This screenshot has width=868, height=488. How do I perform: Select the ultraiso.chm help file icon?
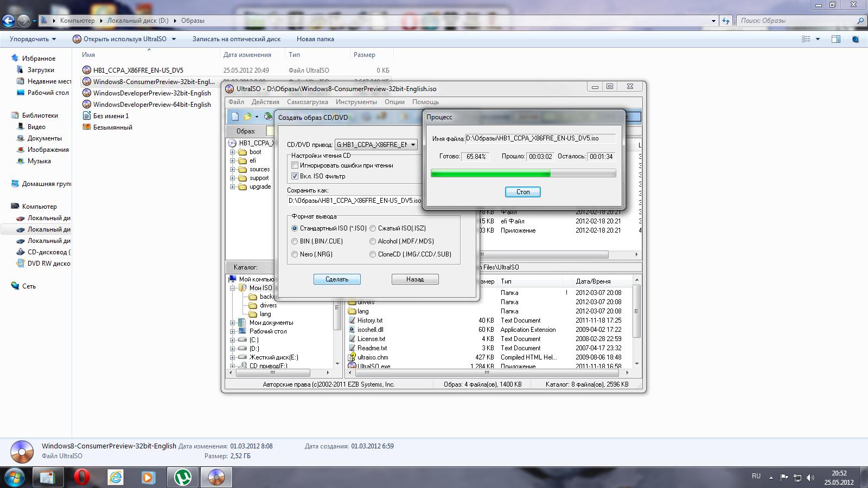352,357
